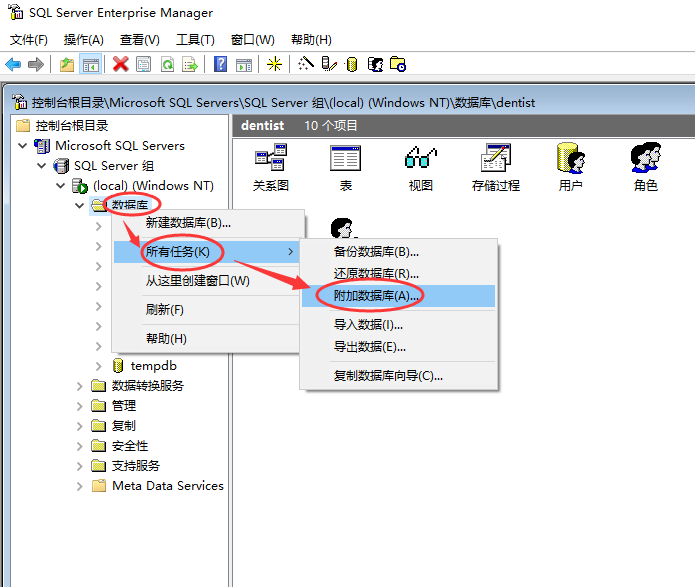
Task: Select the SQL Server 组 tree item
Action: [x=114, y=166]
